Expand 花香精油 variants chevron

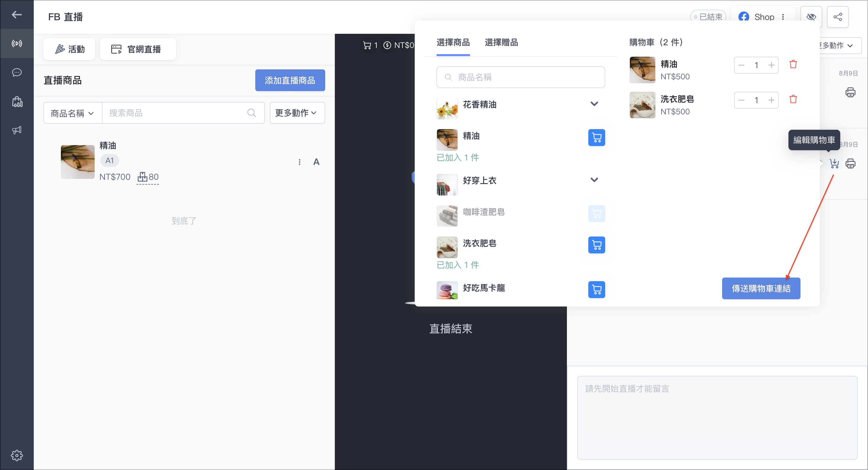pyautogui.click(x=594, y=104)
